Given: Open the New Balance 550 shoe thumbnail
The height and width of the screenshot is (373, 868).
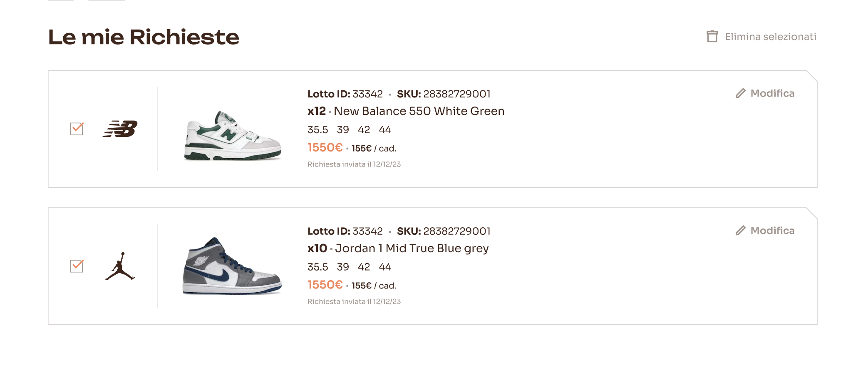Looking at the screenshot, I should click(233, 135).
